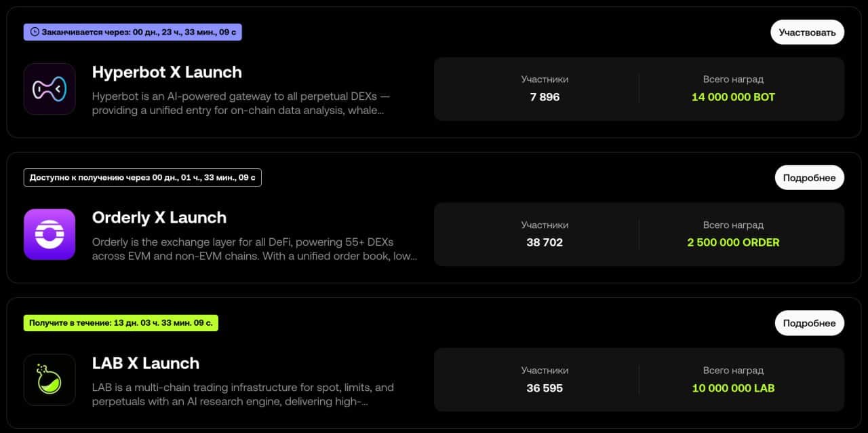Click the clock icon in countdown badge
The width and height of the screenshot is (868, 433).
coord(35,32)
